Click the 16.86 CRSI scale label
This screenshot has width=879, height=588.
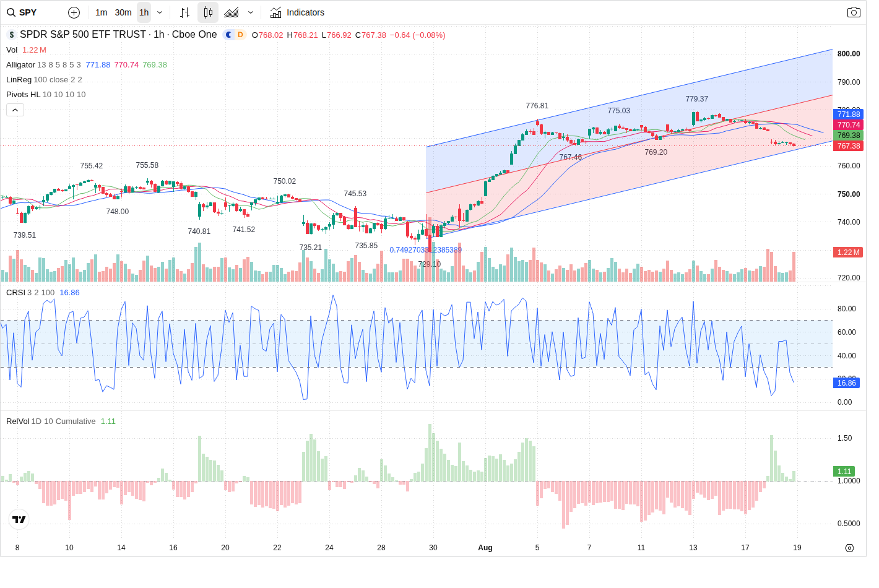click(x=847, y=383)
